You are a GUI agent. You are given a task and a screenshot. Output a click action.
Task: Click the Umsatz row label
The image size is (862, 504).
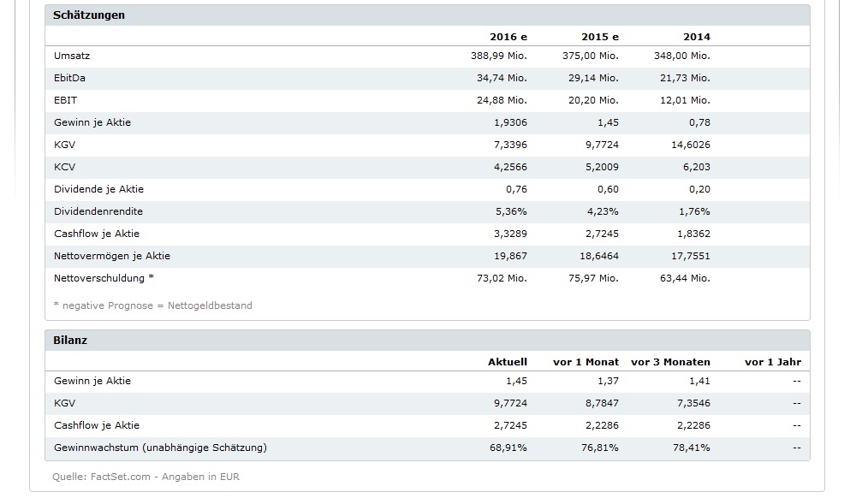click(x=72, y=56)
